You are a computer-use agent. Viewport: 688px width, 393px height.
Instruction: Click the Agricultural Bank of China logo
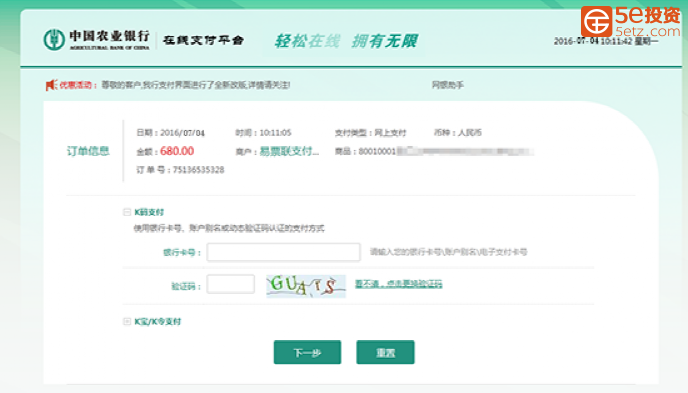tap(97, 40)
